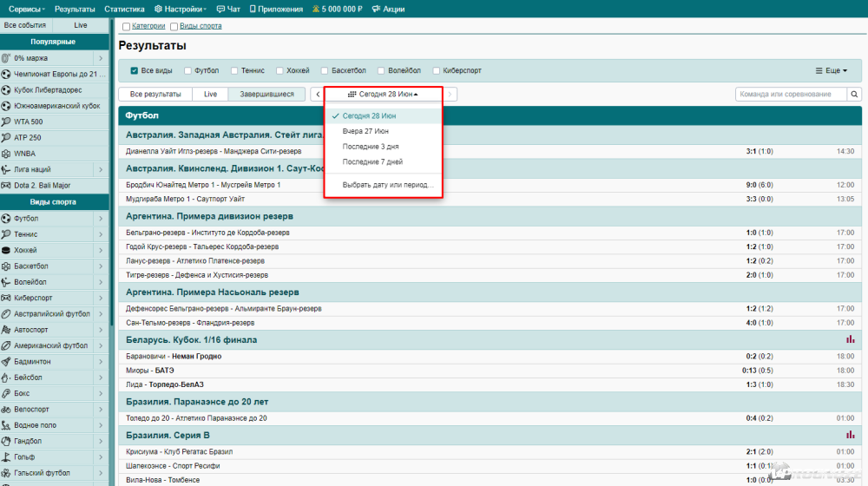This screenshot has height=486, width=868.
Task: Switch to the 'Завершившиеся' tab
Action: [266, 94]
